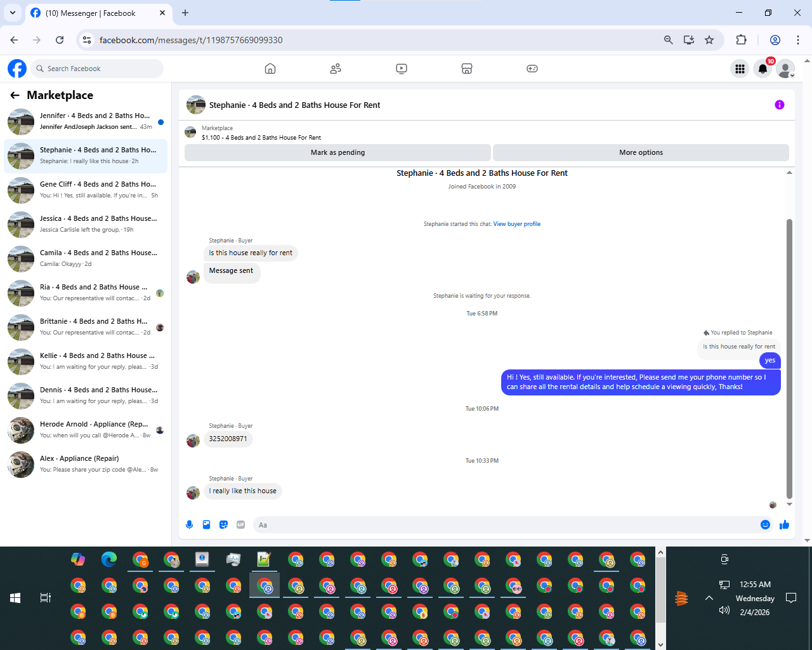Open Task View on taskbar
The width and height of the screenshot is (812, 650).
coord(45,598)
